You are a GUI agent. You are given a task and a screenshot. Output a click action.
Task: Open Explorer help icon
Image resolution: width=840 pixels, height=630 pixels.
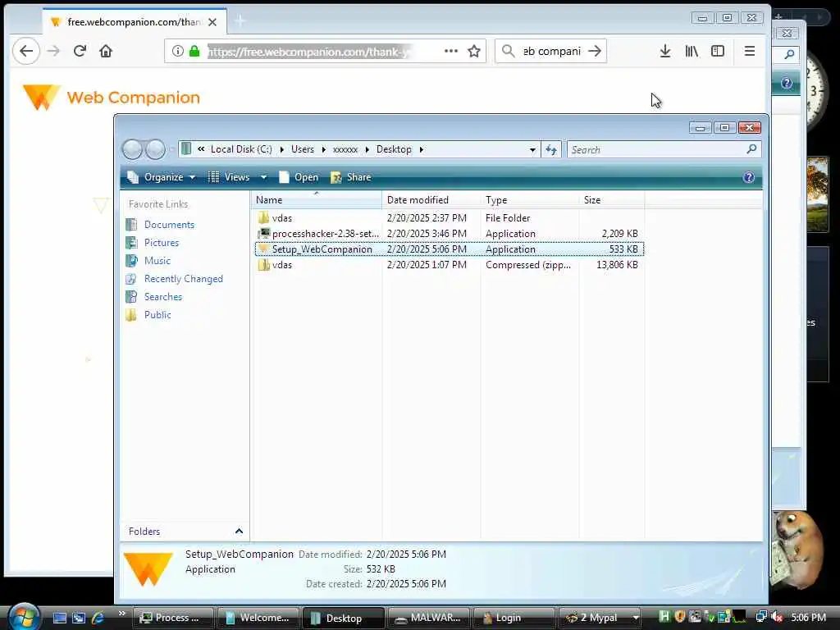click(748, 177)
